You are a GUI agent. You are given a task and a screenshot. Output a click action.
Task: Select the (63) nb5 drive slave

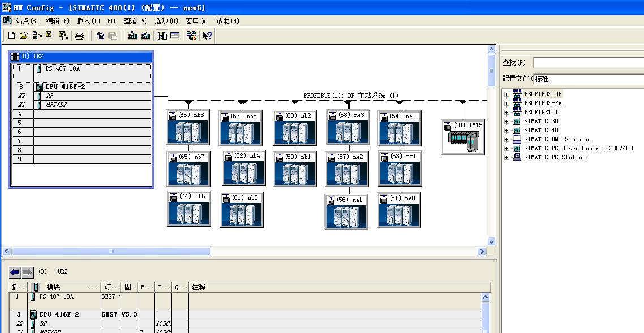pos(241,128)
